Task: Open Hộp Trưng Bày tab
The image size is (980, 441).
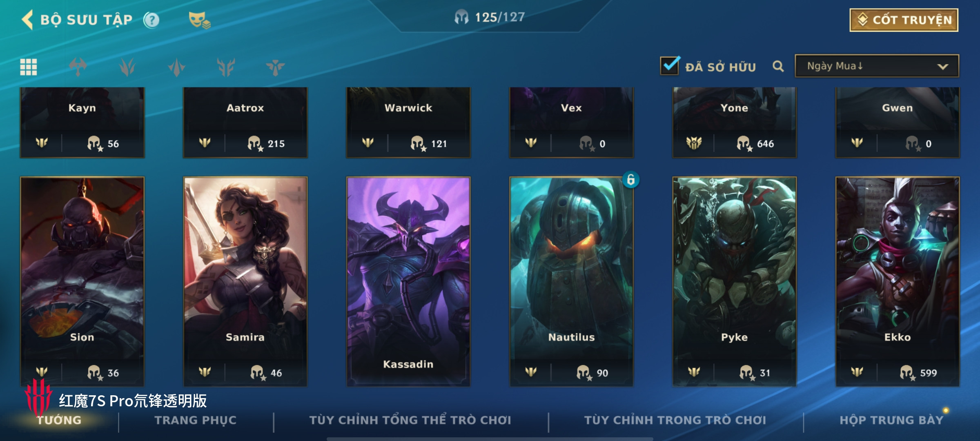Action: click(x=891, y=420)
